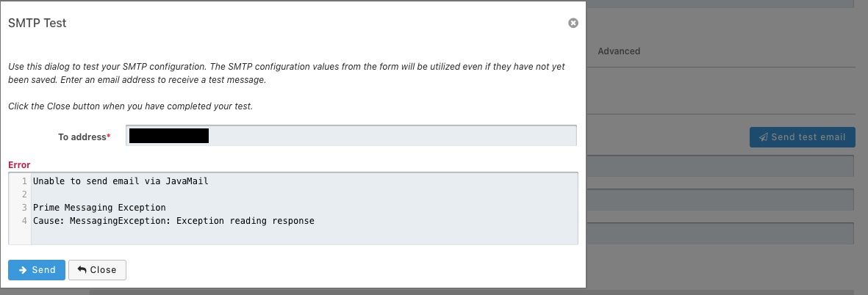This screenshot has width=868, height=295.
Task: Click line number 1 in the error gutter
Action: 24,181
